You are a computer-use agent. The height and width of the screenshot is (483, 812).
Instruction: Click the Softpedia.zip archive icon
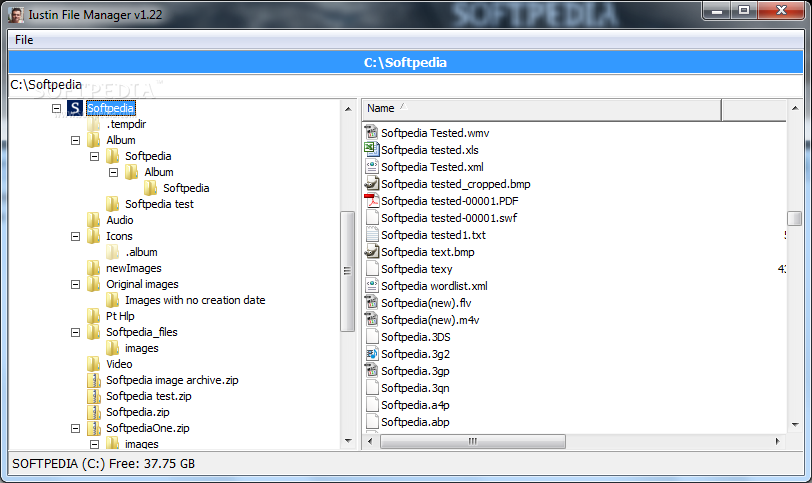(x=94, y=413)
